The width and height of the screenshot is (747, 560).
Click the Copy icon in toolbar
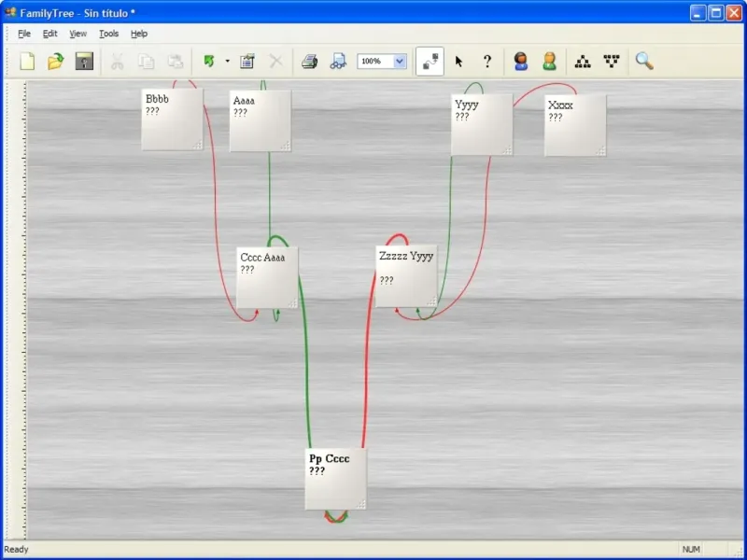tap(146, 62)
